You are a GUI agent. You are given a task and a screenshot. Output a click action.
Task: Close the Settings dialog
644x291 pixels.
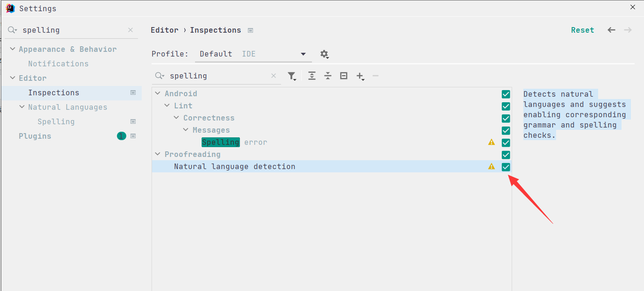pyautogui.click(x=633, y=7)
